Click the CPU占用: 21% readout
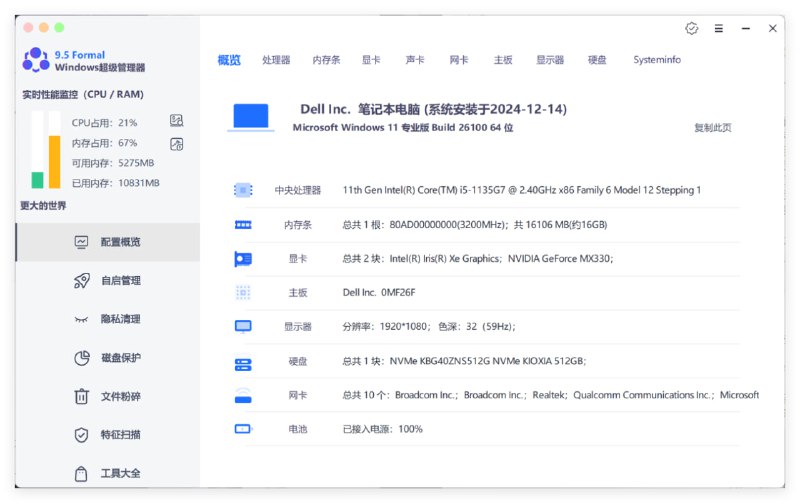This screenshot has height=503, width=800. [x=105, y=123]
